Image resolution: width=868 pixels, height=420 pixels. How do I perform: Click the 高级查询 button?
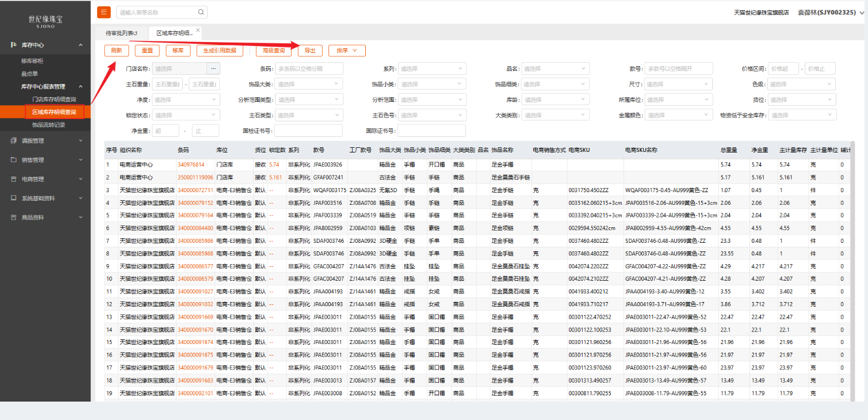273,51
